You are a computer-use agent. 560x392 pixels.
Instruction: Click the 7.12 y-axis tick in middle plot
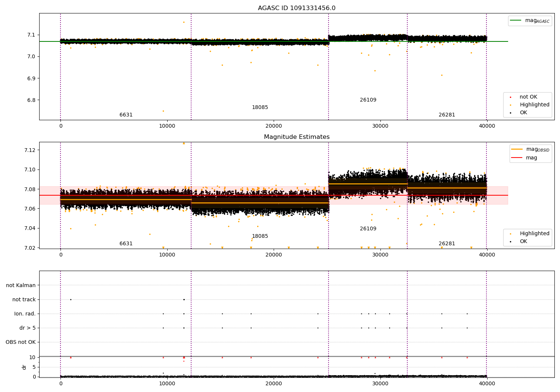30,150
